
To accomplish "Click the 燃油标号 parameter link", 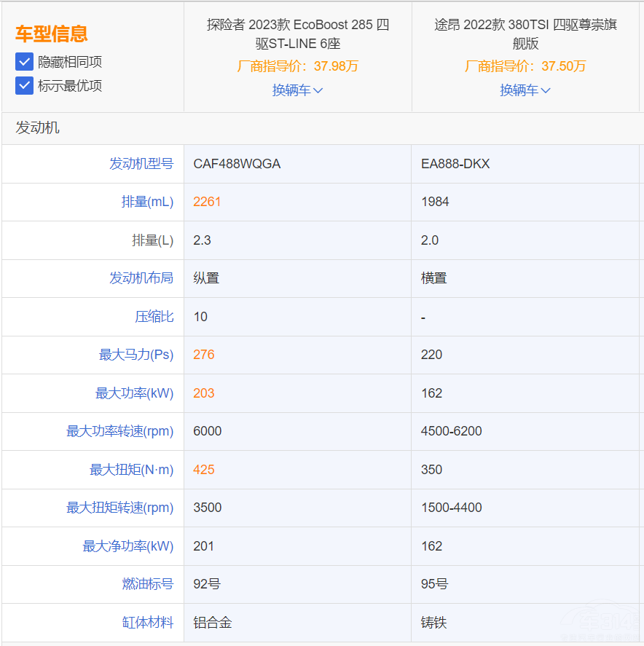I will tap(148, 584).
